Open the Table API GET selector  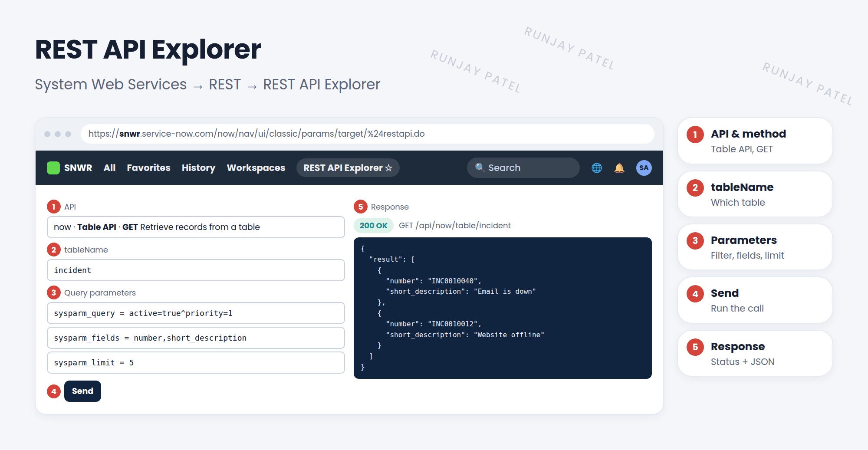click(x=196, y=227)
